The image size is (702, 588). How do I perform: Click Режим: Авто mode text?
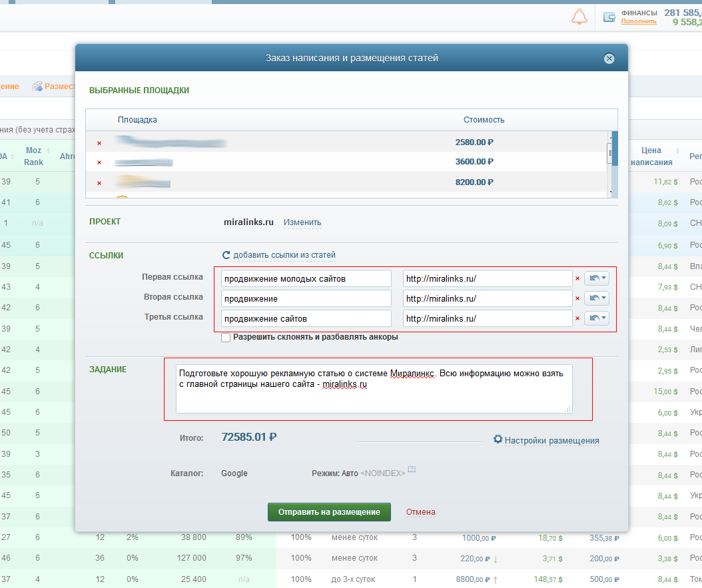point(335,473)
